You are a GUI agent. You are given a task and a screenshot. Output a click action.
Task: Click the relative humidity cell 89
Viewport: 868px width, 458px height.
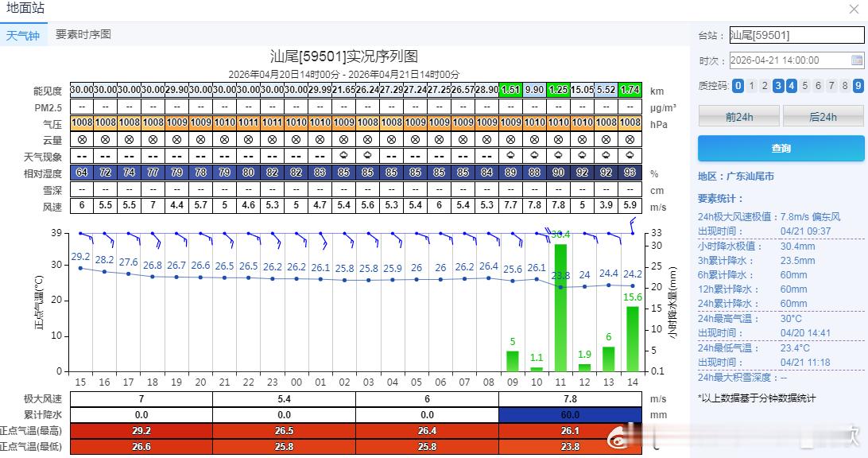[510, 173]
